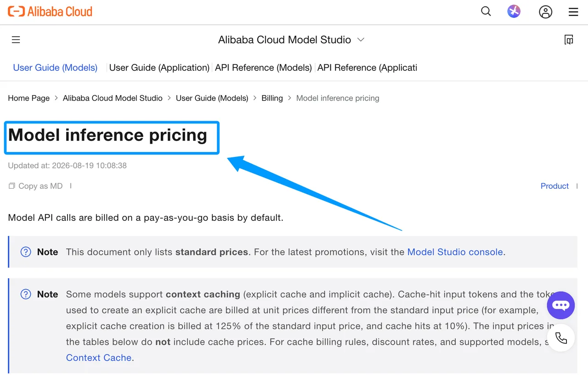Switch to User Guide (Application) tab
This screenshot has height=382, width=588.
point(159,67)
